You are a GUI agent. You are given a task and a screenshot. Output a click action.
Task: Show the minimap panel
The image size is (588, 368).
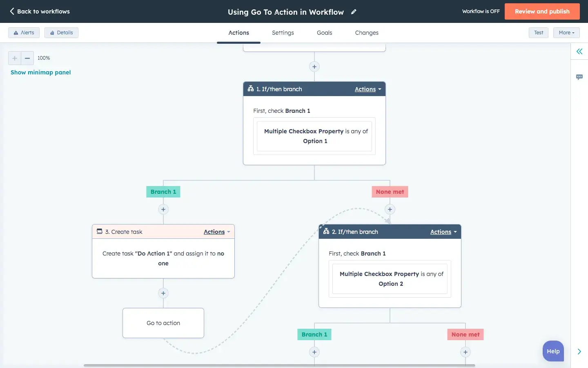[x=40, y=72]
